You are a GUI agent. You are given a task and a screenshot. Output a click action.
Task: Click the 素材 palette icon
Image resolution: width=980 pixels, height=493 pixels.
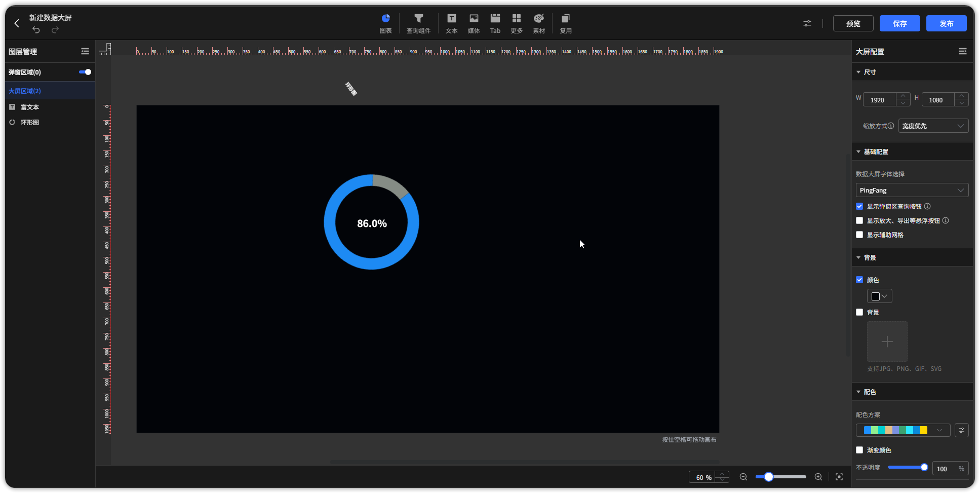point(538,23)
